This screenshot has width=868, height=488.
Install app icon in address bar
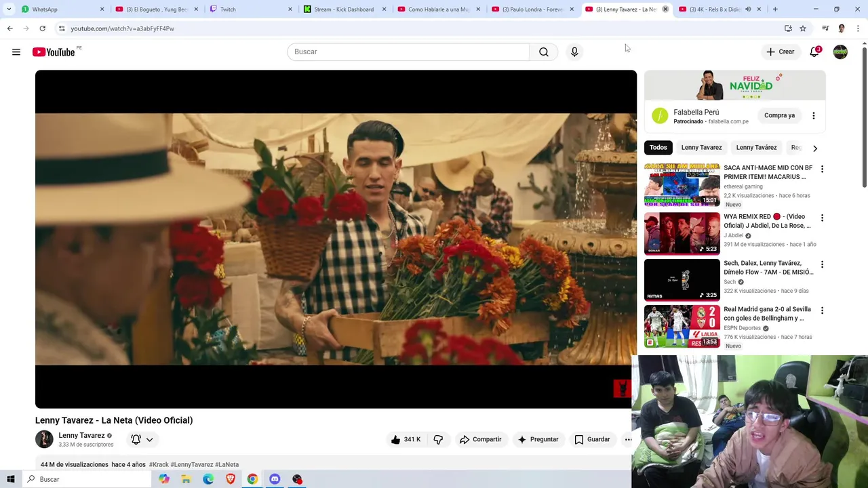788,28
